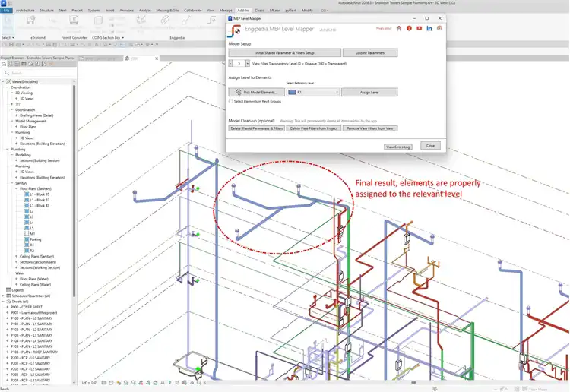
Task: Click the eTransmit ribbon icon
Action: point(31,21)
